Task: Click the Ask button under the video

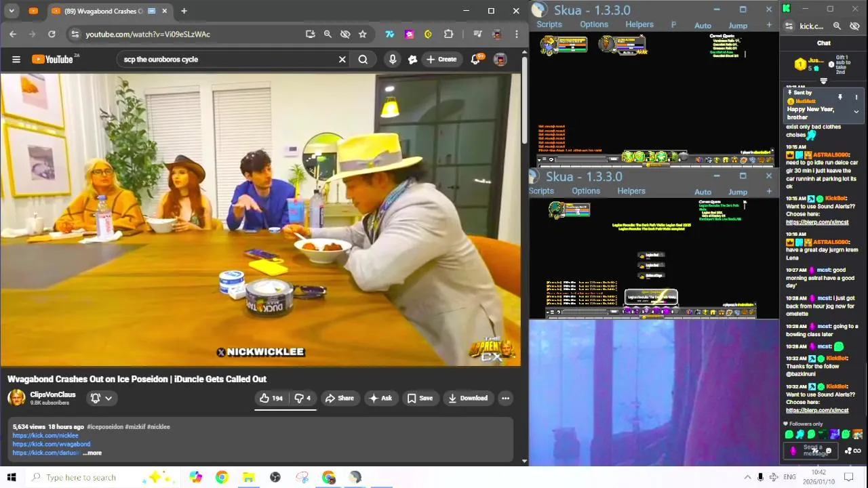Action: [x=380, y=398]
